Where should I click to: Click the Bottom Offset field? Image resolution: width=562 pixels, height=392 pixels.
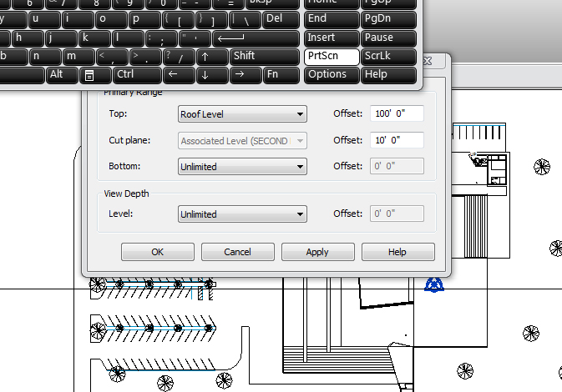point(397,166)
